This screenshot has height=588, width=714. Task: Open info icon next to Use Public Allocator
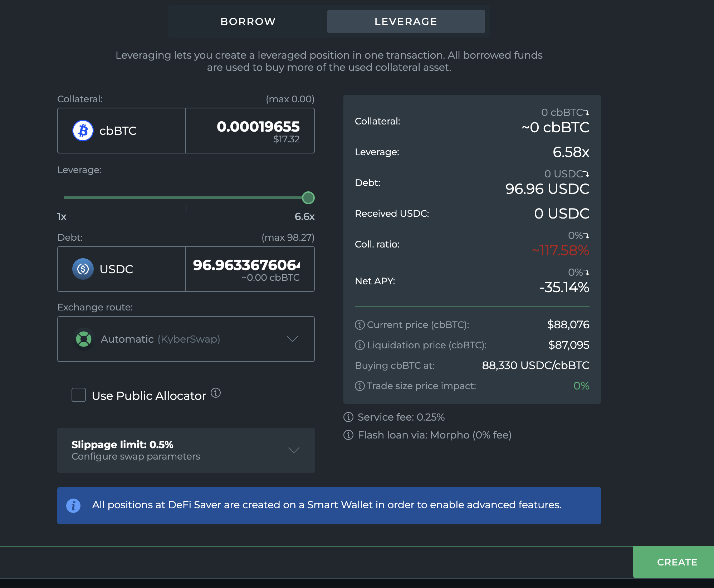[216, 393]
